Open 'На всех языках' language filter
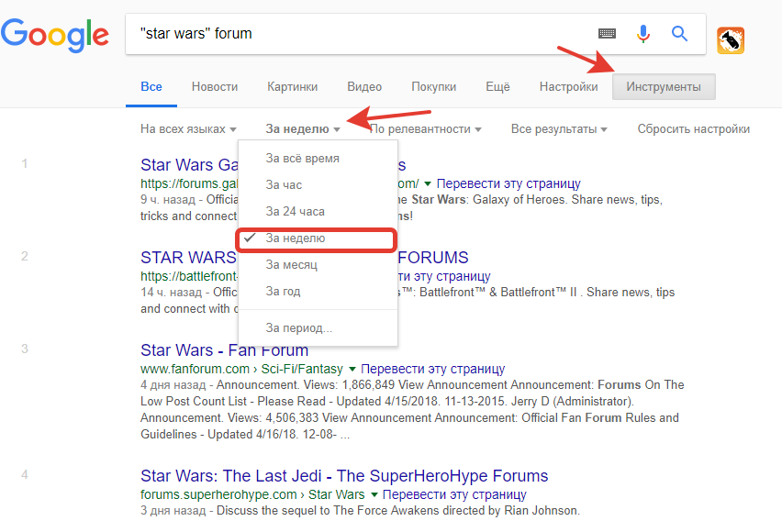 (x=188, y=129)
